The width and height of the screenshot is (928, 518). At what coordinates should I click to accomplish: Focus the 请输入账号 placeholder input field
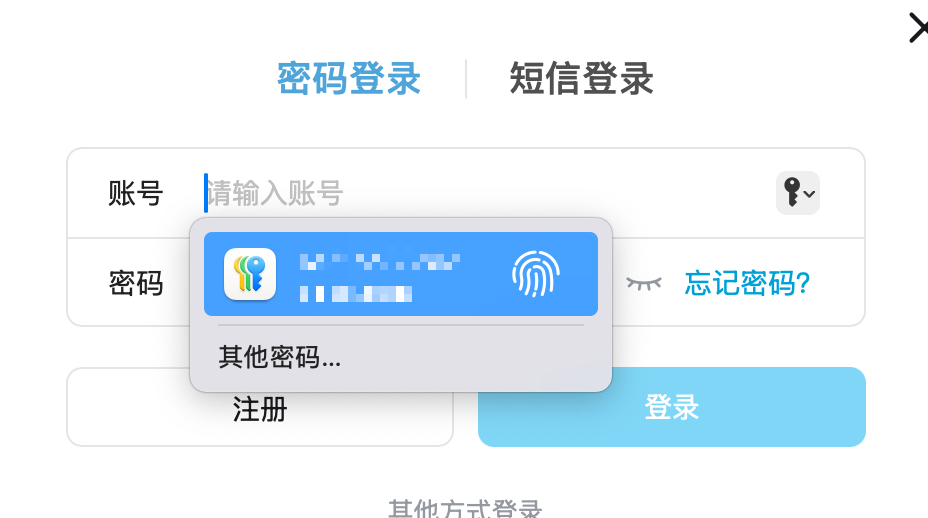tap(485, 193)
